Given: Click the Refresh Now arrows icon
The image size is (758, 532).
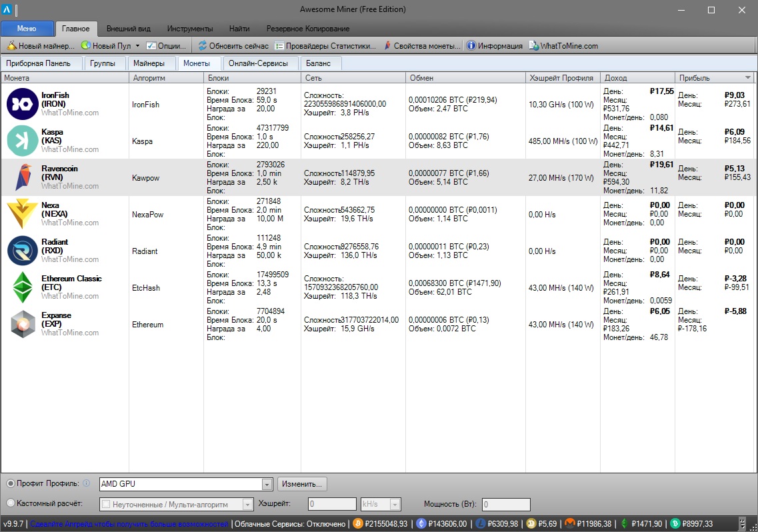Looking at the screenshot, I should coord(202,45).
